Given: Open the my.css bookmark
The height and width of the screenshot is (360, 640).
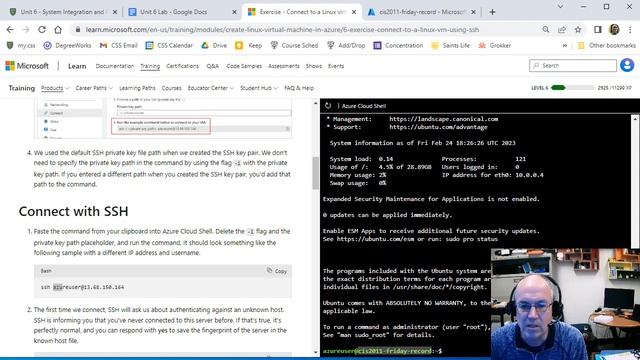Looking at the screenshot, I should point(21,45).
